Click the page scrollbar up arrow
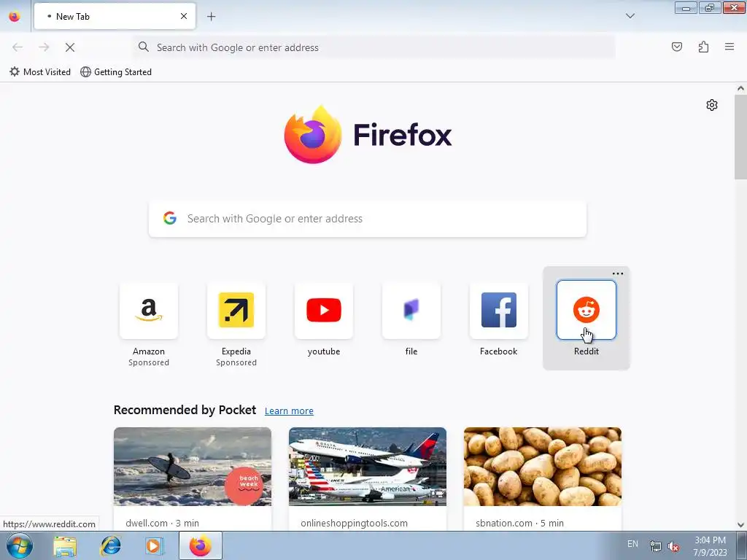The width and height of the screenshot is (747, 560). coord(740,88)
